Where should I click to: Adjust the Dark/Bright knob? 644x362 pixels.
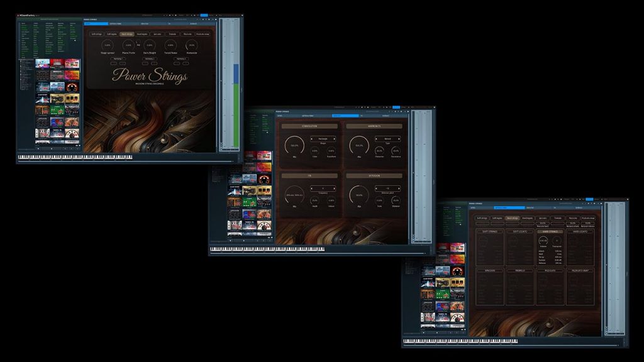click(150, 45)
